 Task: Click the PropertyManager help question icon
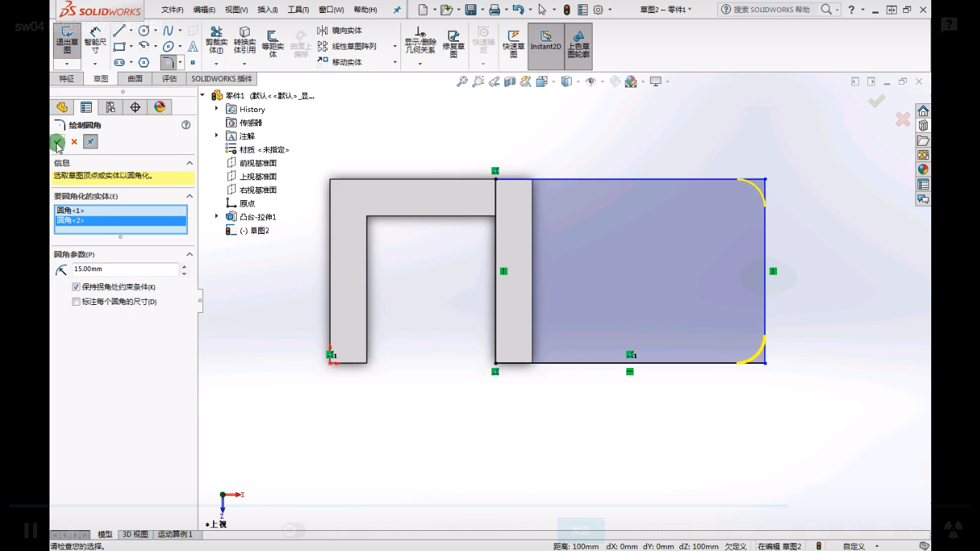point(186,125)
